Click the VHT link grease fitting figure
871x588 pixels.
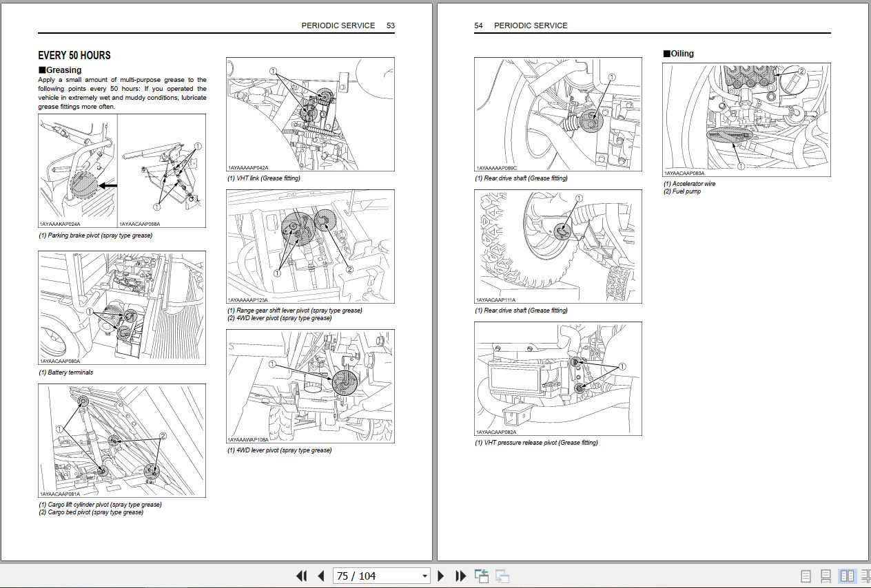[x=310, y=114]
